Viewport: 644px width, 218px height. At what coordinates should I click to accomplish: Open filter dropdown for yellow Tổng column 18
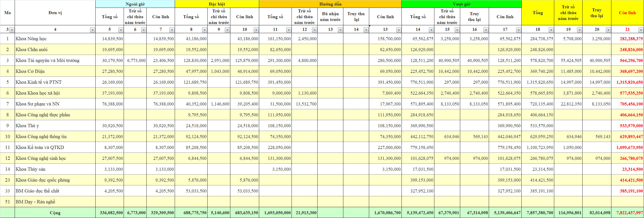tap(551, 30)
